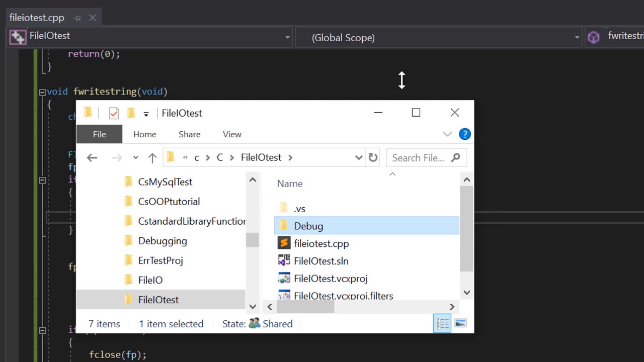Image resolution: width=644 pixels, height=362 pixels.
Task: Open the Global Scope dropdown
Action: pos(577,37)
